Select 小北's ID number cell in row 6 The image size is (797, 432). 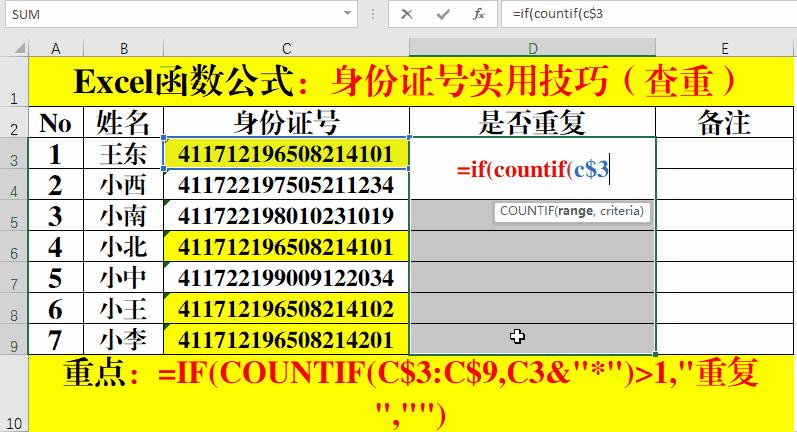tap(286, 246)
